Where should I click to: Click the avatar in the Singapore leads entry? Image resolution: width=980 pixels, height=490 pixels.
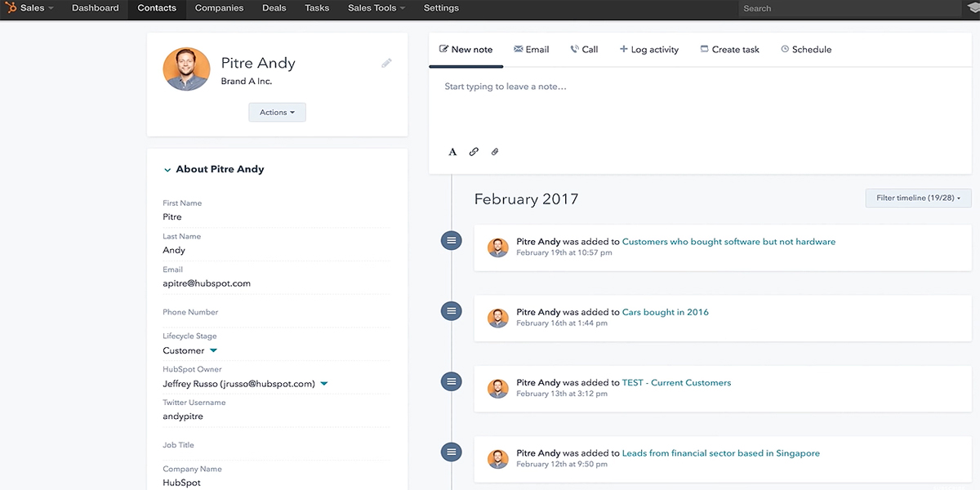pyautogui.click(x=498, y=458)
